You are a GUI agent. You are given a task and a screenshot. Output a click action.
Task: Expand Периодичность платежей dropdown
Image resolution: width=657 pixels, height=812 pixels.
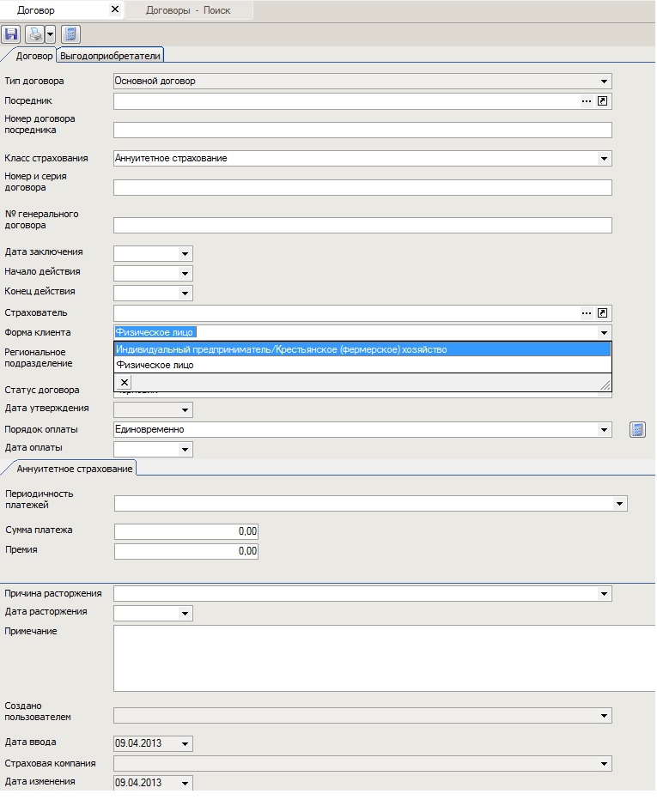click(619, 504)
